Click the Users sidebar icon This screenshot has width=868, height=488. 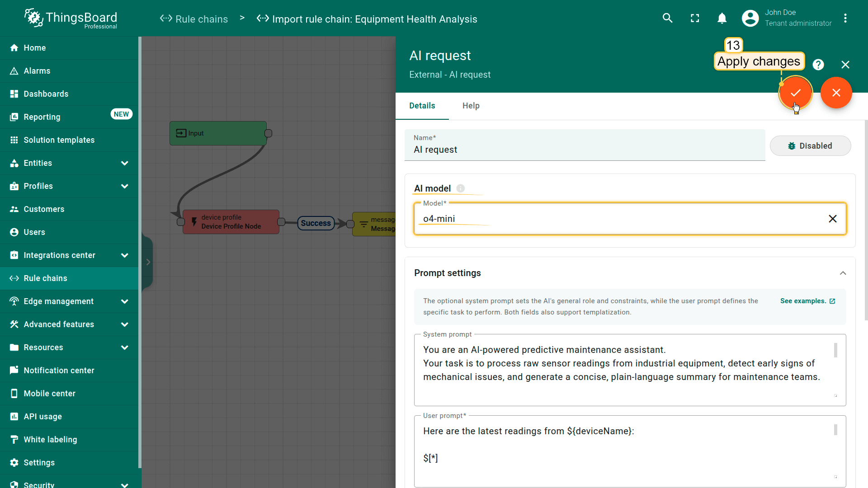pos(14,232)
